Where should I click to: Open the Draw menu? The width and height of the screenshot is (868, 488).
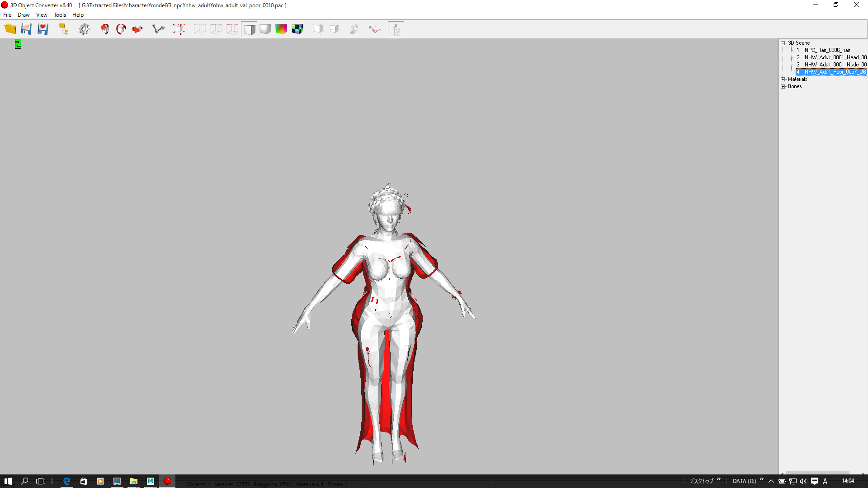[x=24, y=15]
